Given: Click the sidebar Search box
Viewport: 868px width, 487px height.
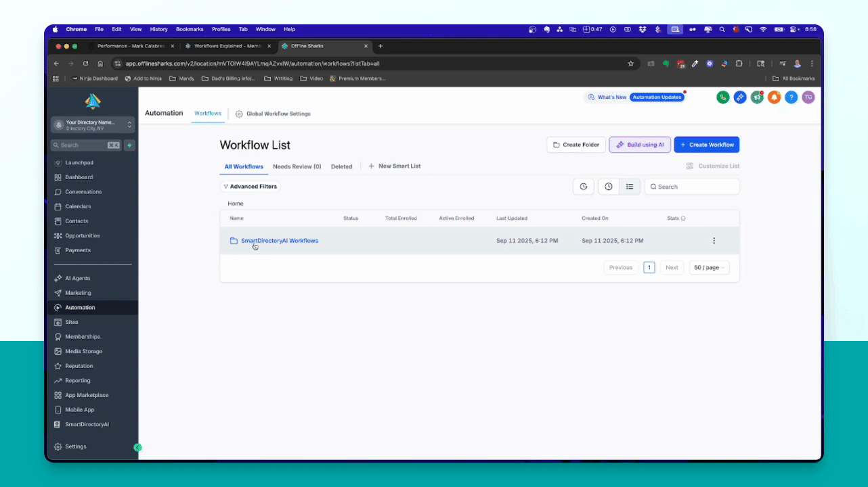Looking at the screenshot, I should (x=86, y=145).
